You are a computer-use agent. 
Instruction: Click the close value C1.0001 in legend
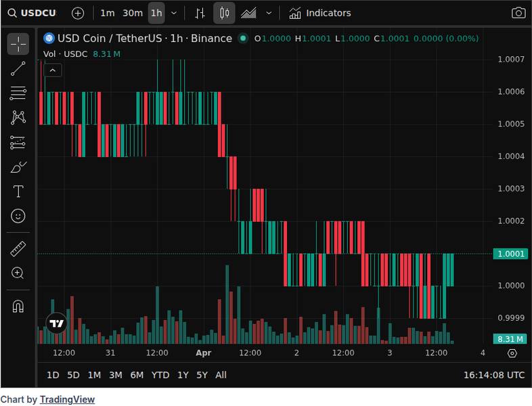coord(391,39)
